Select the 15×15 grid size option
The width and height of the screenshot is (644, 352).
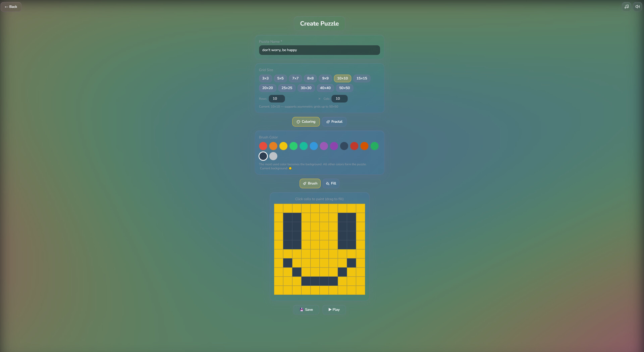click(x=362, y=78)
